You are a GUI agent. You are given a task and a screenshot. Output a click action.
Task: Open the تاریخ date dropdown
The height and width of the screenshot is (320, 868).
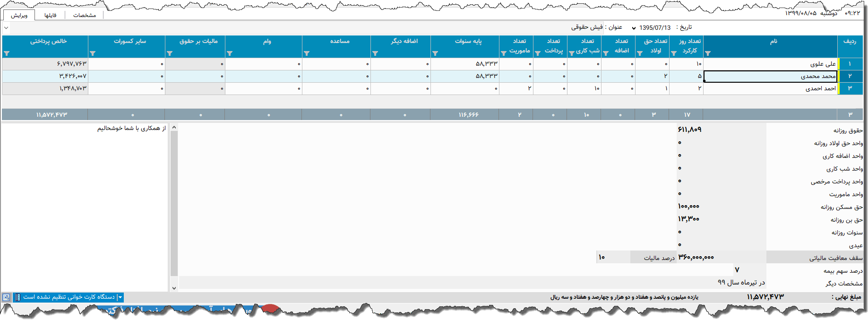(x=634, y=28)
